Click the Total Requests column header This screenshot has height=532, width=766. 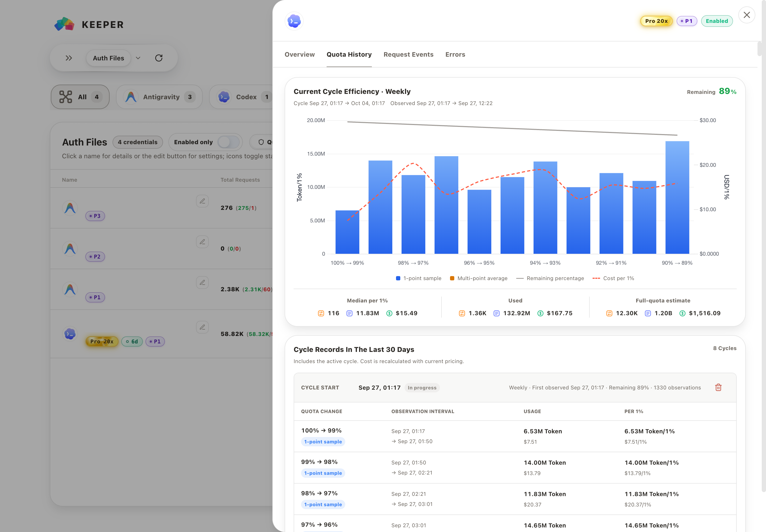[x=240, y=180]
